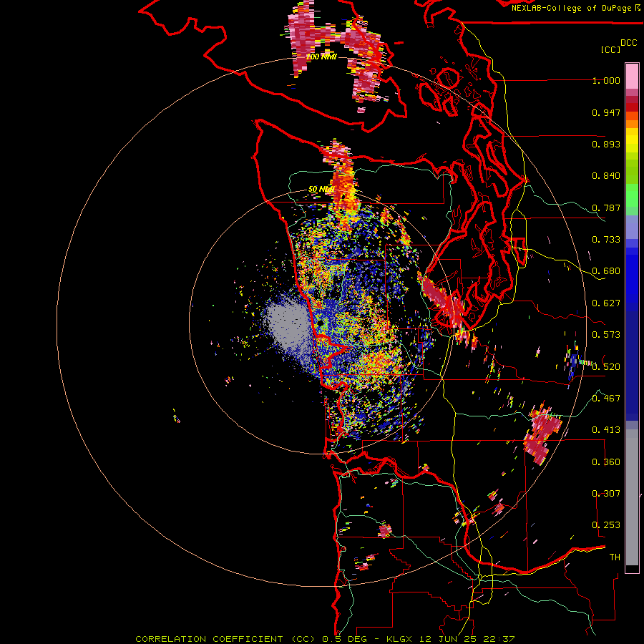
Task: Click the 50 NMI range ring label
Action: (321, 190)
